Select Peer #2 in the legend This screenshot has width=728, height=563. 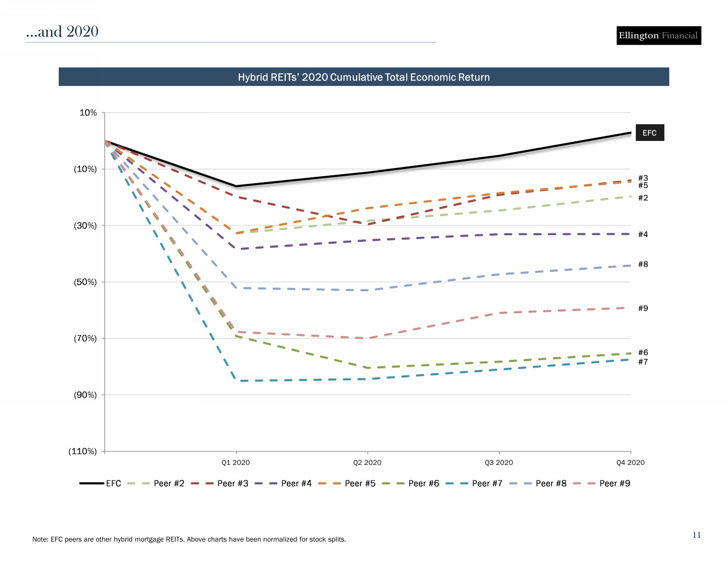[x=169, y=483]
